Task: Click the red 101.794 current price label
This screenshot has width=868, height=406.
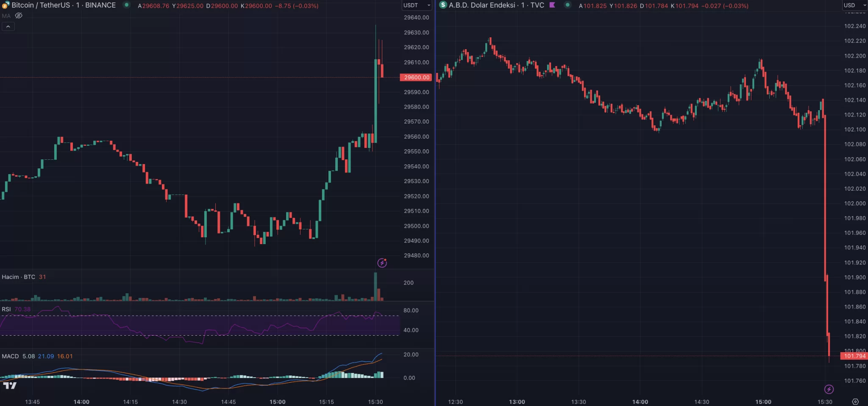Action: pyautogui.click(x=854, y=356)
